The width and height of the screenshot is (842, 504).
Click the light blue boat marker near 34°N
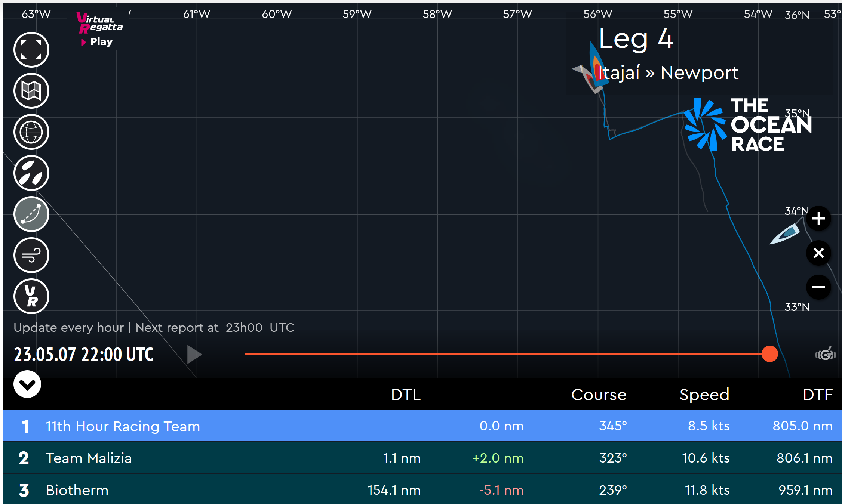(x=785, y=234)
